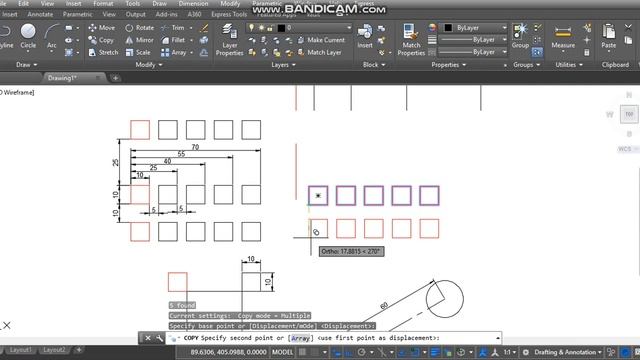Image resolution: width=640 pixels, height=360 pixels.
Task: Click Match Layer button
Action: 320,52
